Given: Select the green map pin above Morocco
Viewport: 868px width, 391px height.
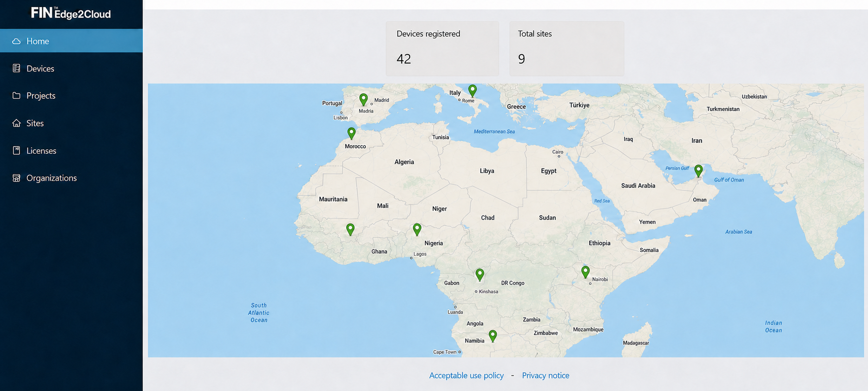Looking at the screenshot, I should click(352, 133).
